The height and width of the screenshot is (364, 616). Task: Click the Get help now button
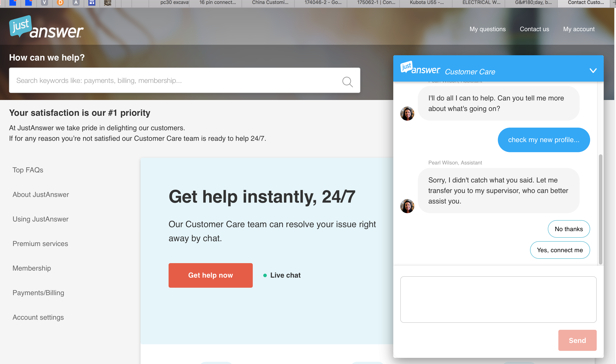point(210,275)
